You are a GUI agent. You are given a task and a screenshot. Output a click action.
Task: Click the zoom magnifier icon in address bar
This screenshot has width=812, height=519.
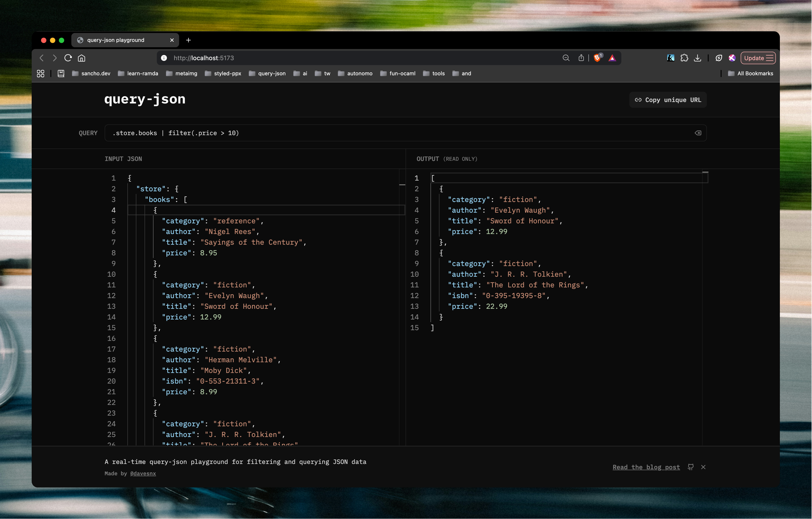tap(566, 58)
